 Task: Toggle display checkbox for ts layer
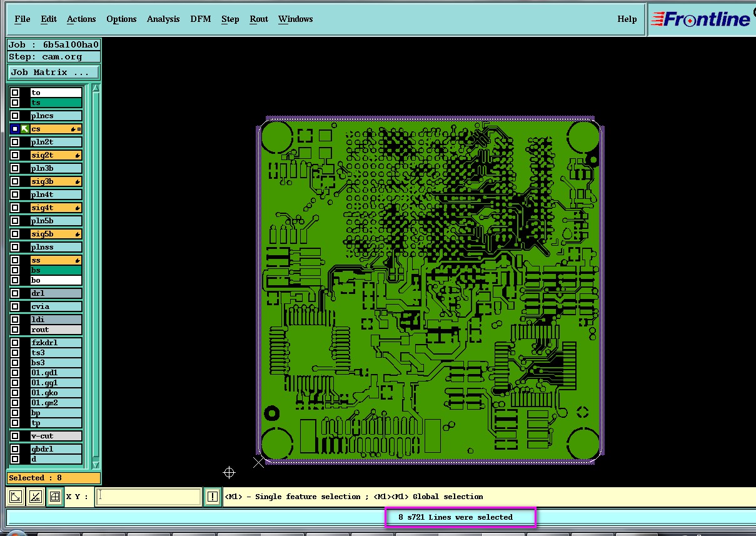pos(15,103)
